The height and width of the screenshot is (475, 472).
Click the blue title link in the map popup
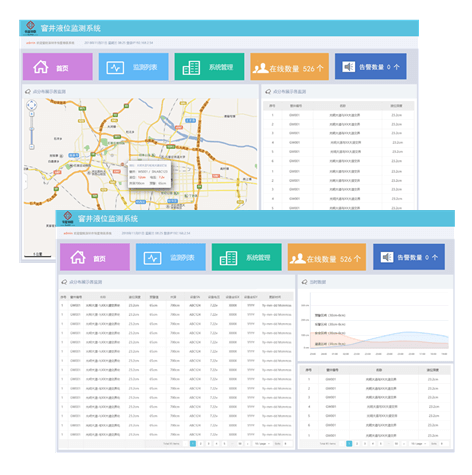152,165
